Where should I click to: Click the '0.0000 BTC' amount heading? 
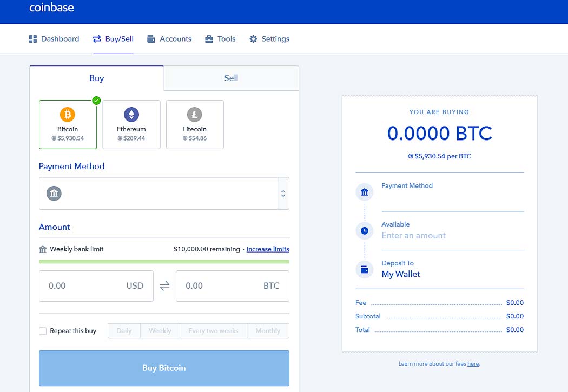pos(439,133)
